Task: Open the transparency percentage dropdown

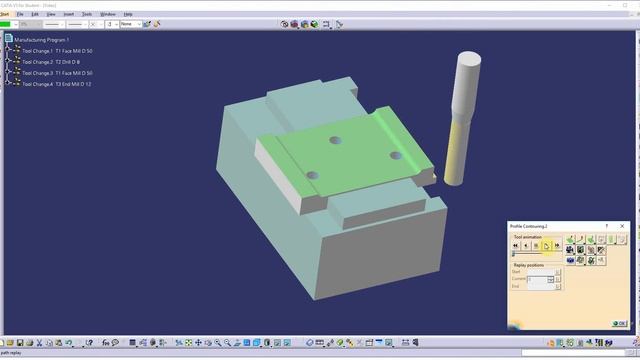Action: pos(31,24)
